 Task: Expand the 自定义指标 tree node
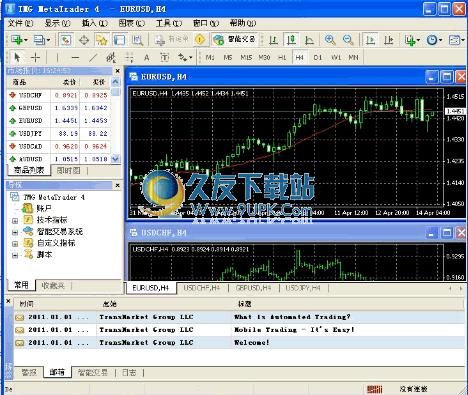tap(15, 244)
